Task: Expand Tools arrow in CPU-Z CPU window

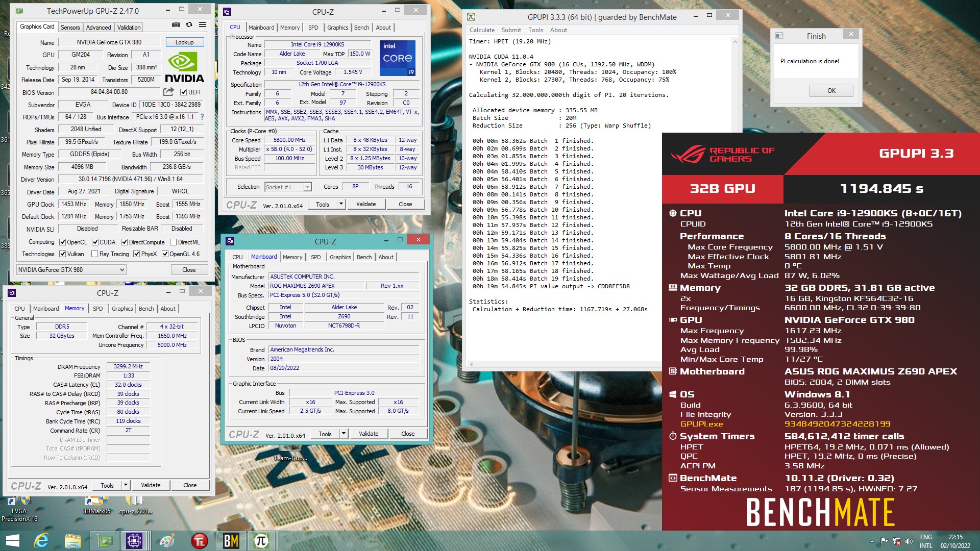Action: tap(341, 204)
